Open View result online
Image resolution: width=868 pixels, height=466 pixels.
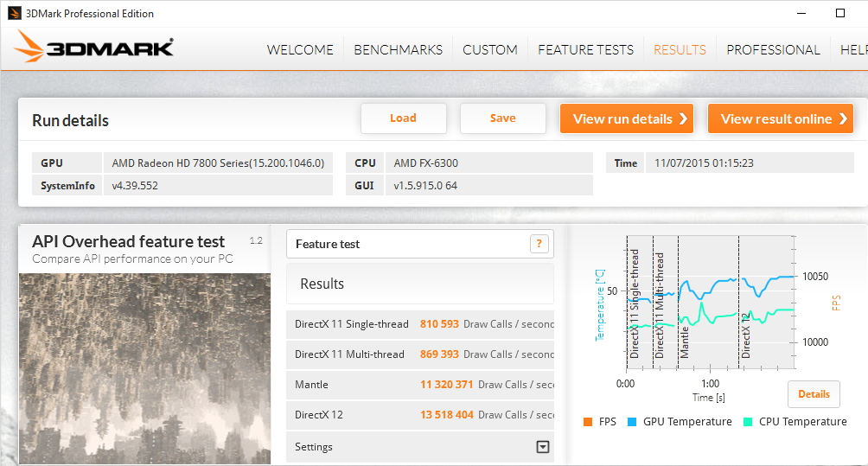tap(781, 118)
